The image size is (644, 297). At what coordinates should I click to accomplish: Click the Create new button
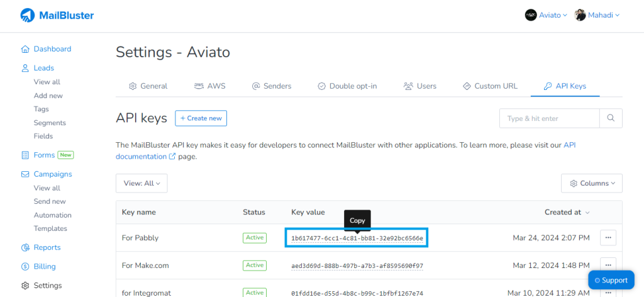tap(201, 118)
